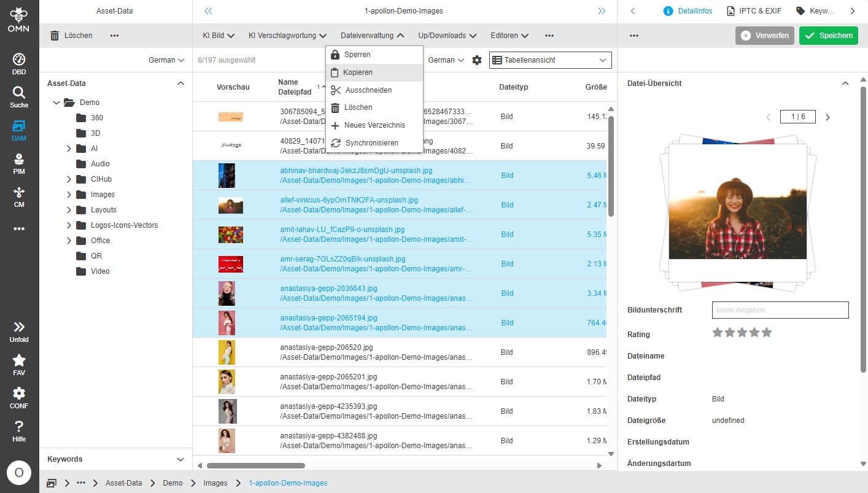Click the green Speichern button
Screen dimensions: 868x493
(x=828, y=36)
